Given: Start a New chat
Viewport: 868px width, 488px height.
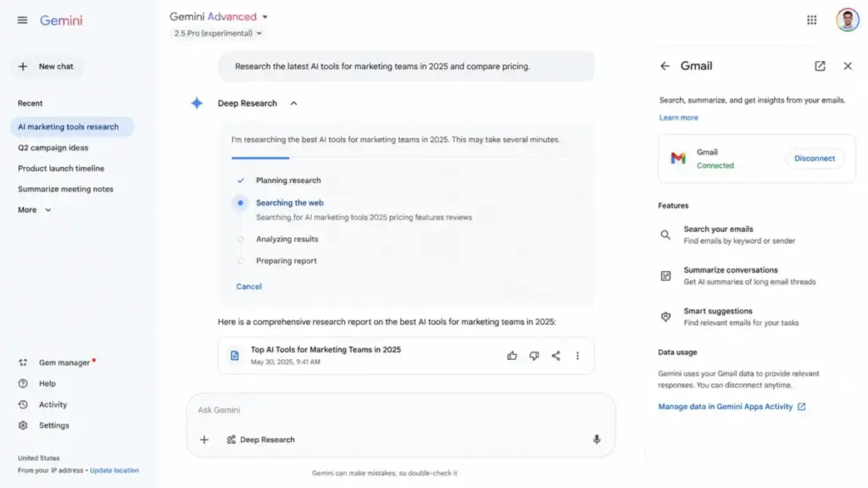Looking at the screenshot, I should [47, 66].
